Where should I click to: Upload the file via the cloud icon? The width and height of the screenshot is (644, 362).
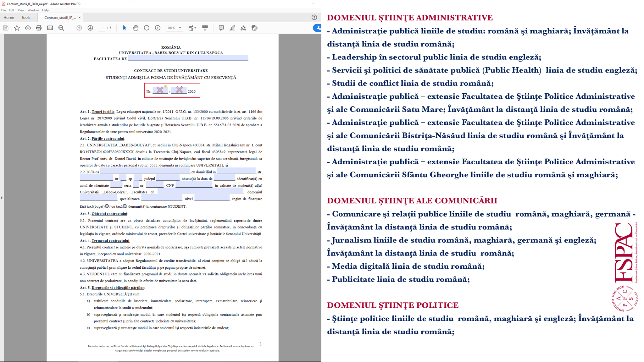point(28,28)
